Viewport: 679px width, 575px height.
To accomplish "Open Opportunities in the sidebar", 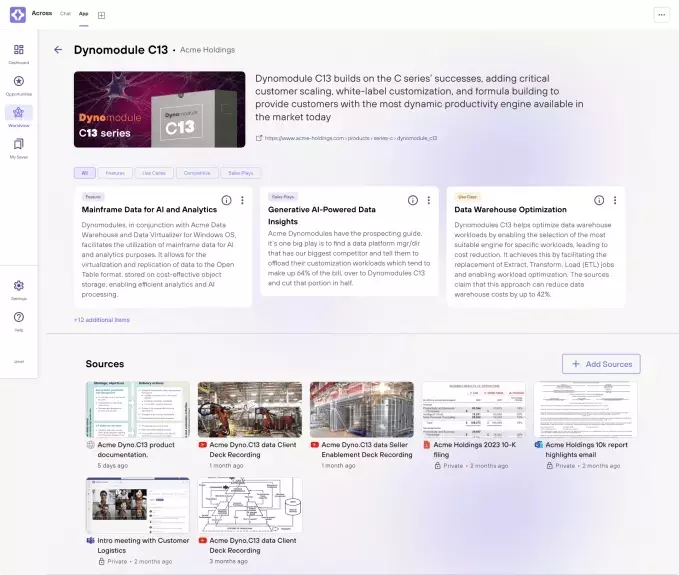I will tap(19, 82).
